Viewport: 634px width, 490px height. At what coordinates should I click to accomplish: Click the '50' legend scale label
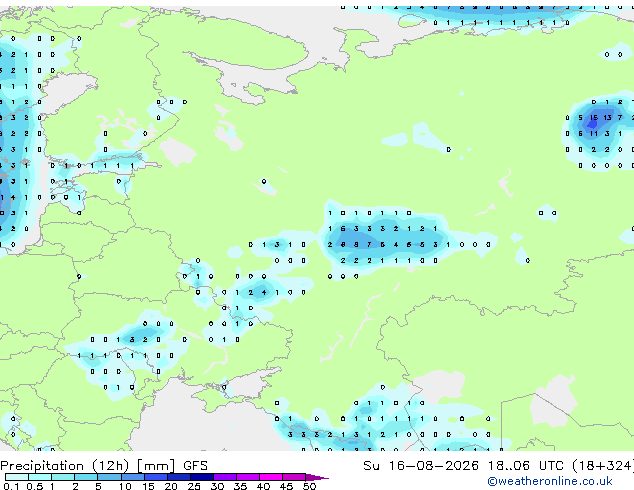point(309,486)
